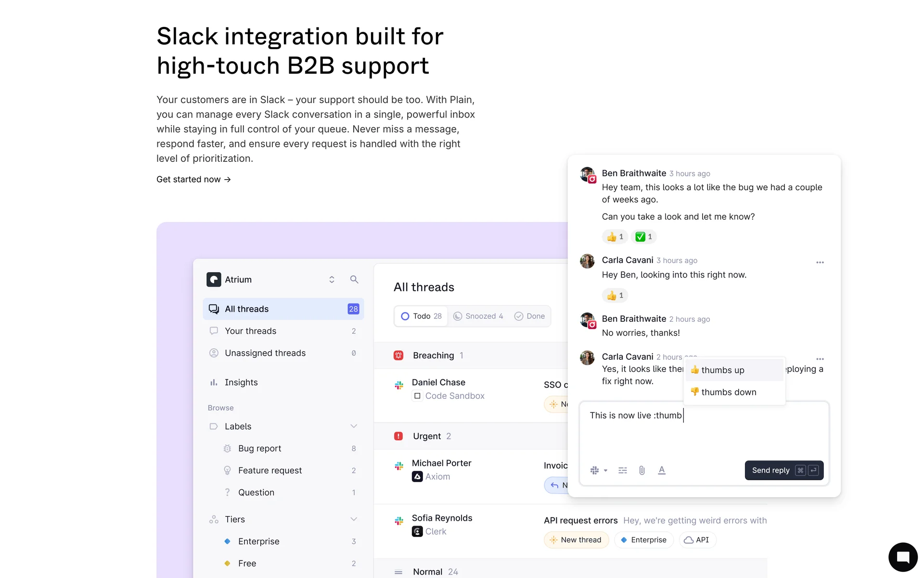This screenshot has height=578, width=924.
Task: Click the text formatting 'A' icon
Action: [662, 470]
